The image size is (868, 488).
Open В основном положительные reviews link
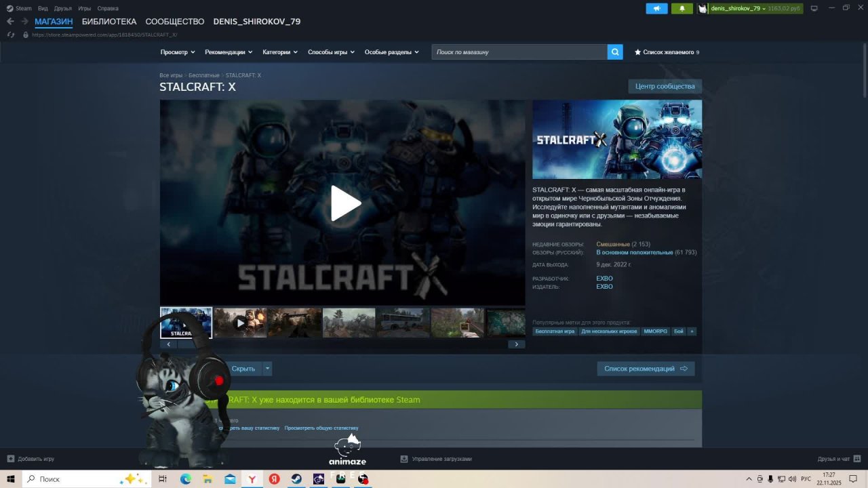pyautogui.click(x=635, y=252)
